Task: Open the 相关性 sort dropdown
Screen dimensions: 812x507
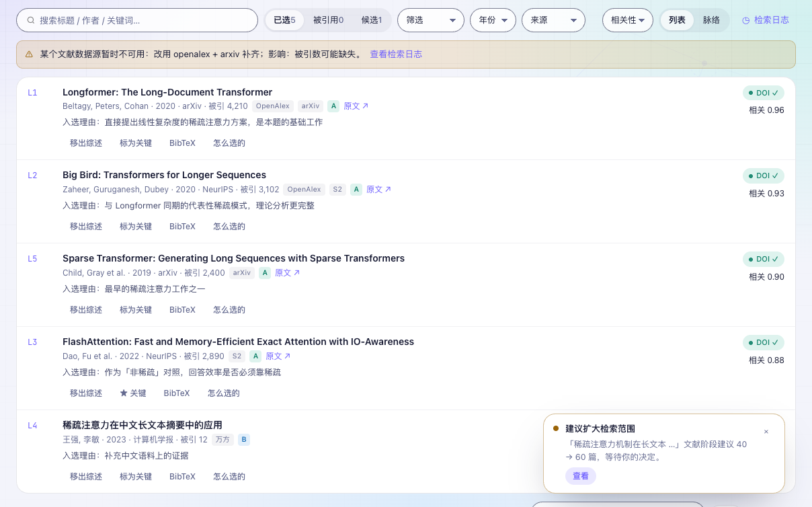Action: click(x=628, y=20)
